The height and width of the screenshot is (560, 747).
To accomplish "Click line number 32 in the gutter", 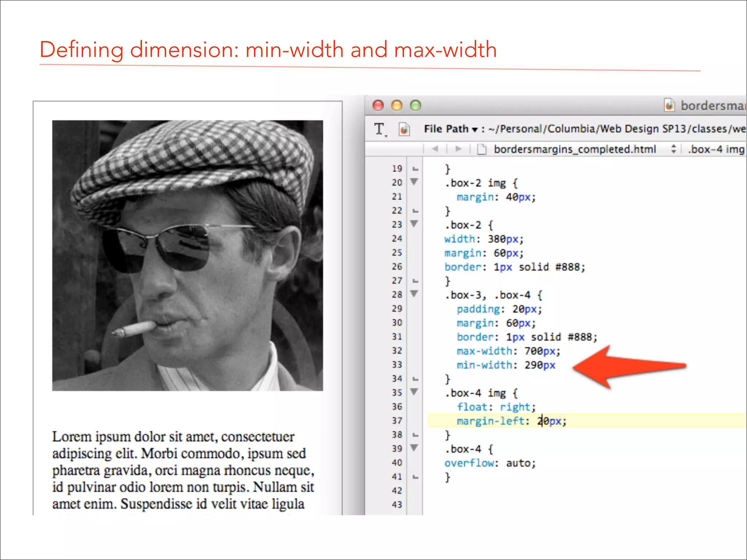I will click(x=397, y=351).
